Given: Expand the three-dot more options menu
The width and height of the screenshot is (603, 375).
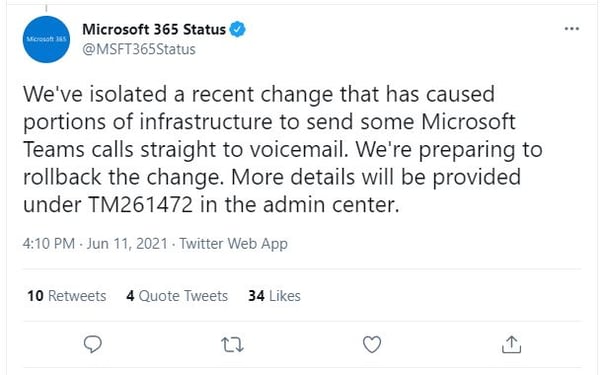Looking at the screenshot, I should click(x=572, y=29).
